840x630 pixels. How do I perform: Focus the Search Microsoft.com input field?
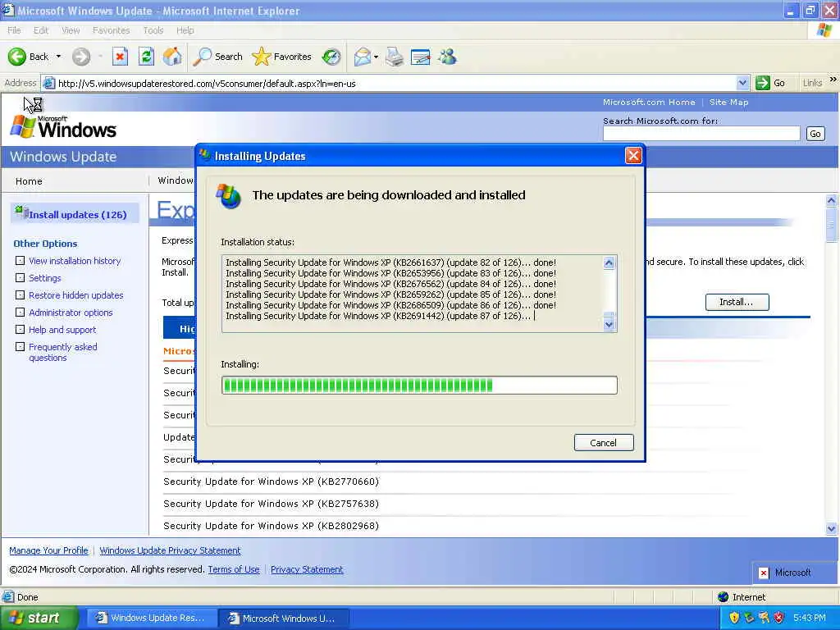(x=701, y=134)
